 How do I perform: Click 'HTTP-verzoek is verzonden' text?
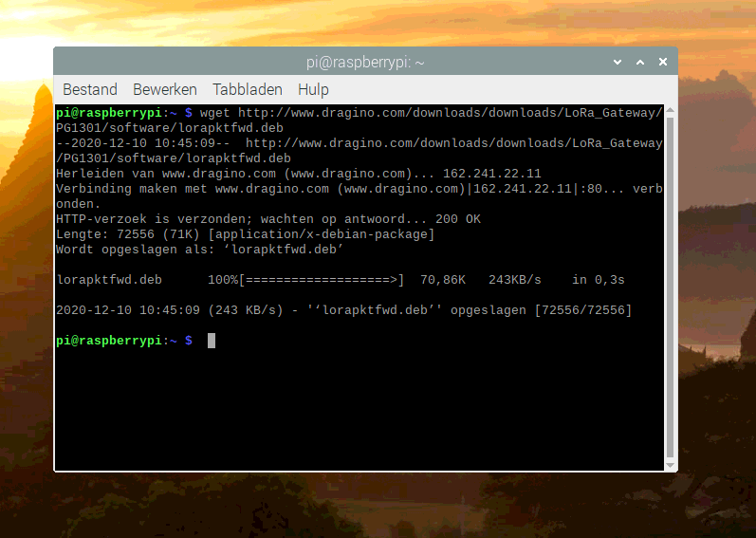pyautogui.click(x=151, y=219)
